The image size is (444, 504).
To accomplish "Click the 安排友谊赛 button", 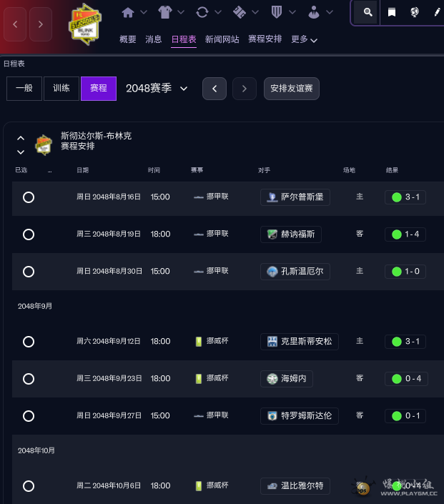I will coord(292,89).
